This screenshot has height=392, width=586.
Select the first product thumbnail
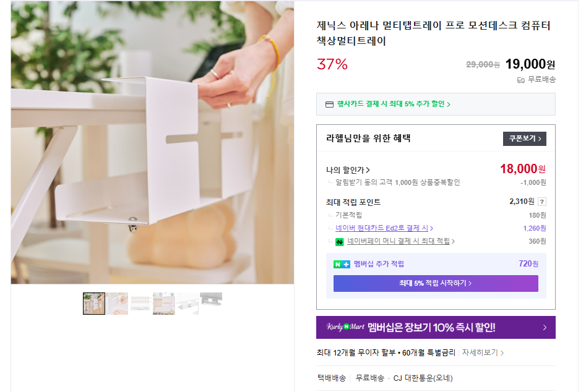point(94,304)
